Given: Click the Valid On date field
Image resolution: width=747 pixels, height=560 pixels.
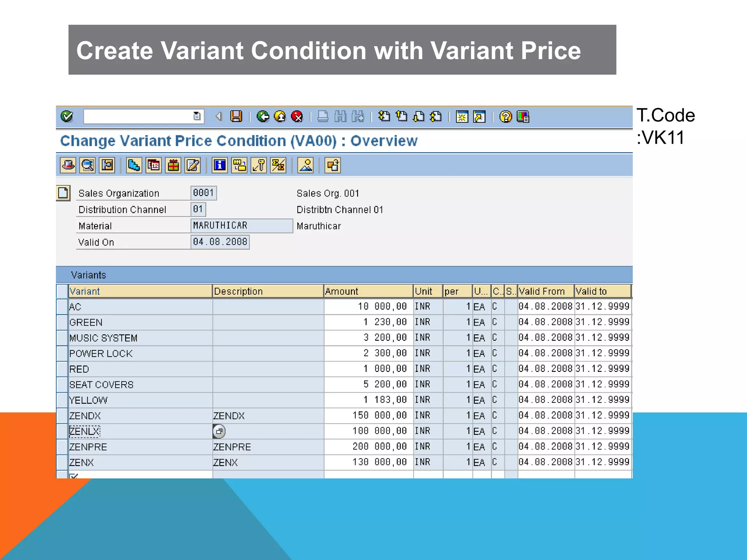Looking at the screenshot, I should 220,242.
